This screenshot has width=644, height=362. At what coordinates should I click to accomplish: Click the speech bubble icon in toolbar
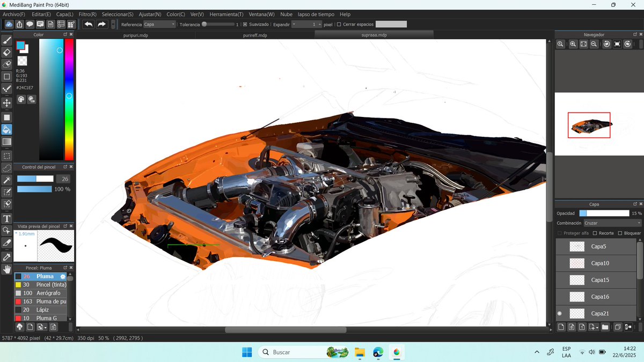point(30,24)
